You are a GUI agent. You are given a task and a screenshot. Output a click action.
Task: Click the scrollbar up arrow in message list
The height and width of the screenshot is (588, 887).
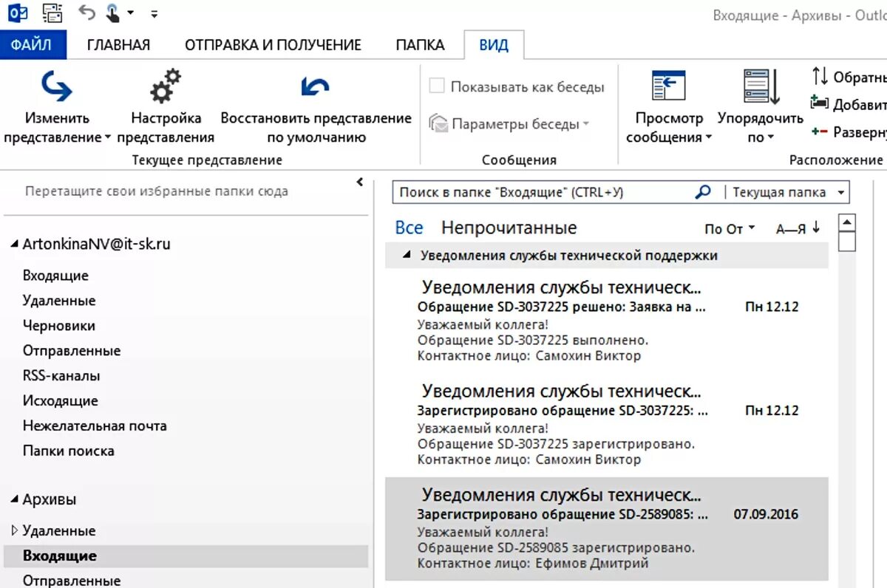coord(847,222)
